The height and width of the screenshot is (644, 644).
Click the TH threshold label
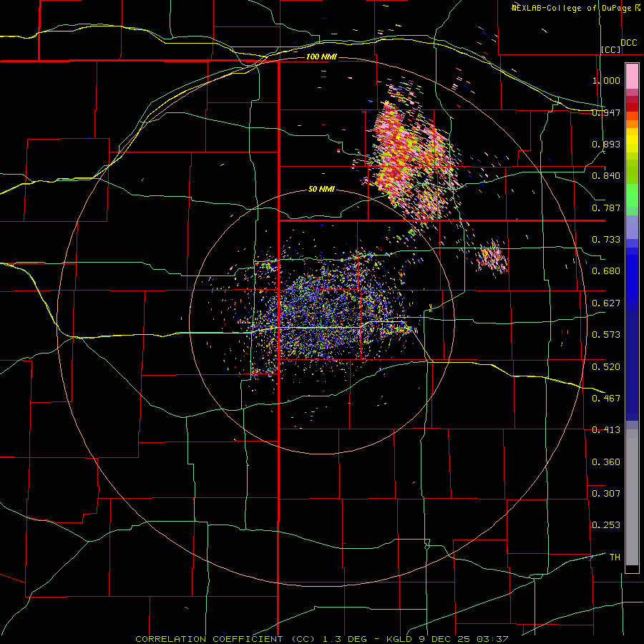point(615,557)
